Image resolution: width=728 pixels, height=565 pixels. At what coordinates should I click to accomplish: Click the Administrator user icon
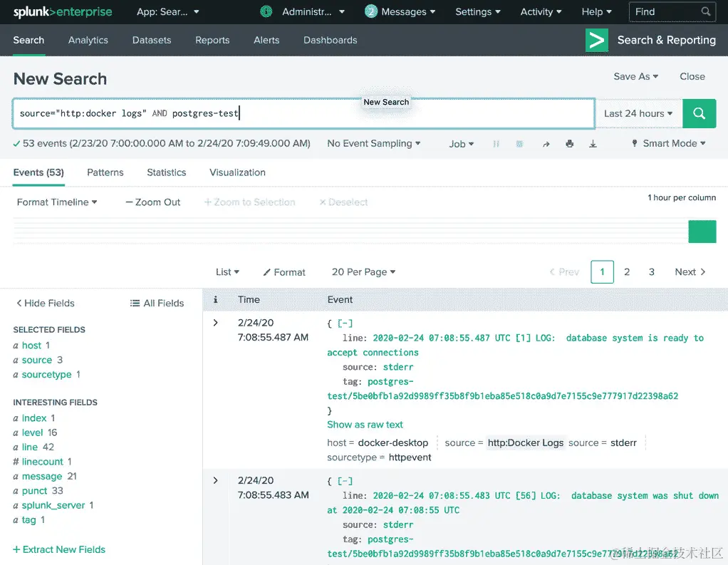coord(266,11)
